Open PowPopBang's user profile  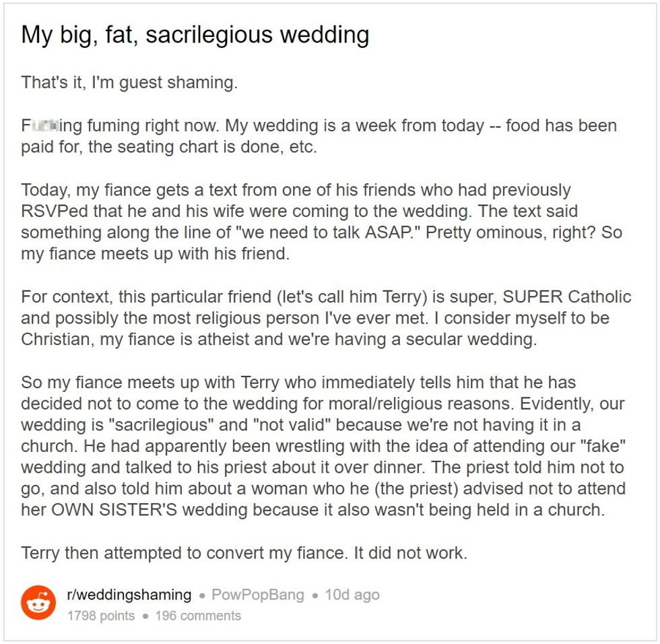pos(257,594)
